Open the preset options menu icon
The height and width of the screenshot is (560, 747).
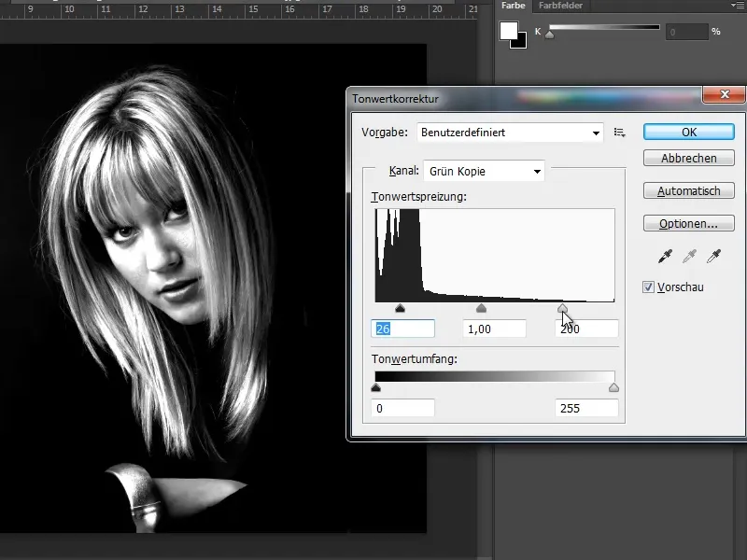tap(619, 133)
